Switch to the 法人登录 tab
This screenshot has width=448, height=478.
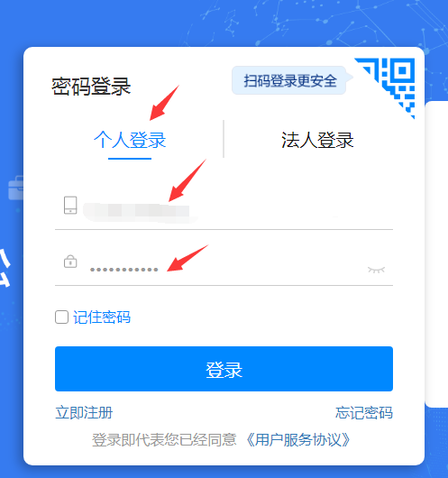coord(317,140)
